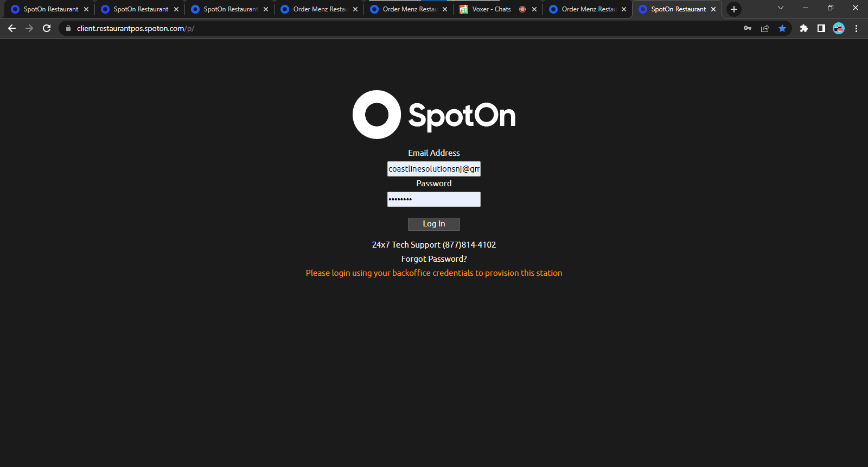
Task: Focus the Password field
Action: click(434, 199)
